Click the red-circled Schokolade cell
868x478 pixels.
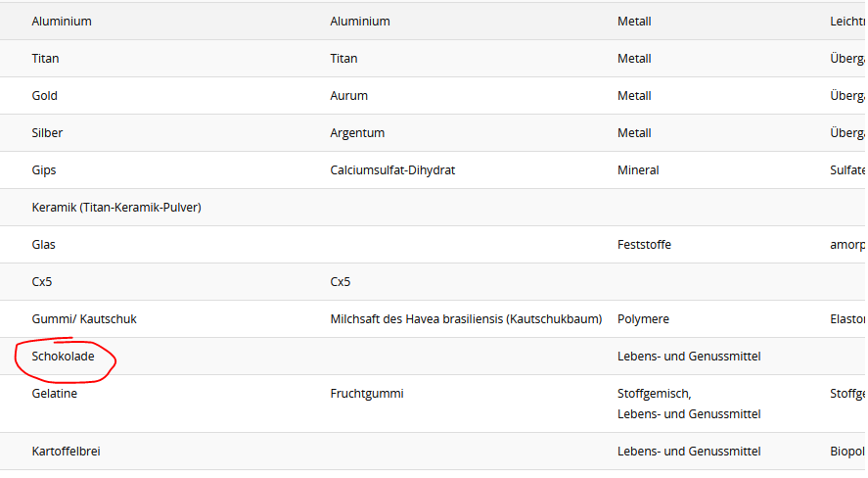click(63, 357)
